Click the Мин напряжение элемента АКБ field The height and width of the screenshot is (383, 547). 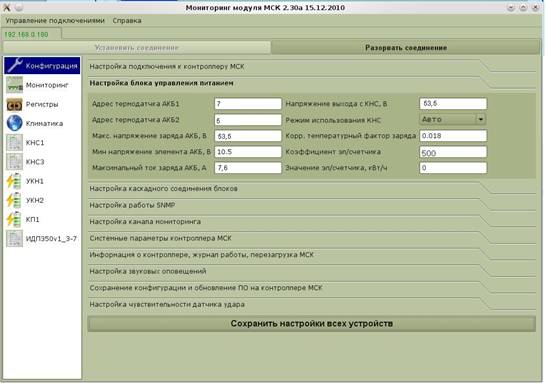coord(248,152)
